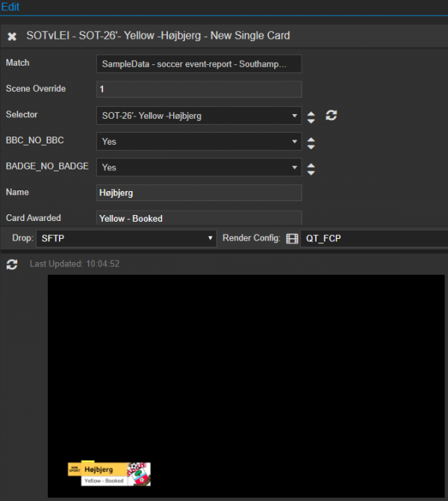
Task: Open the Edit tab
Action: tap(10, 7)
